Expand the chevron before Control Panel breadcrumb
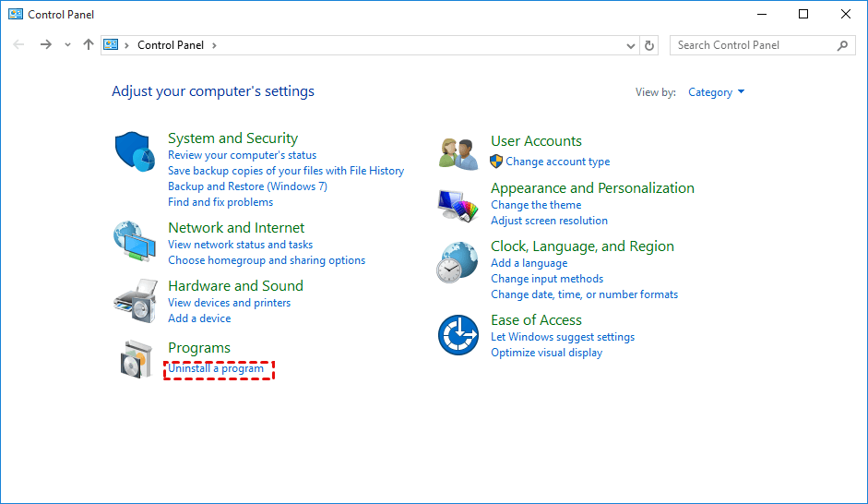 [126, 45]
